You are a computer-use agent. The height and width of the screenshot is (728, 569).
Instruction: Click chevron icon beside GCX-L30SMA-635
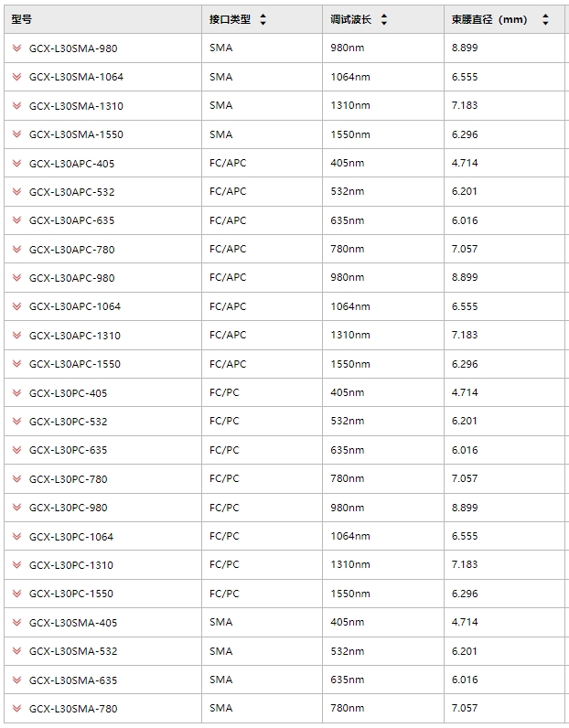pos(16,680)
